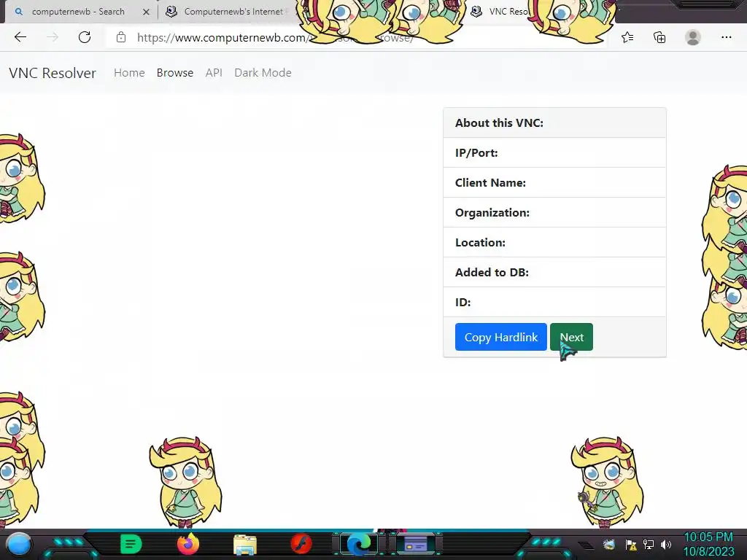Switch to the Computernewb's Internet tab
Screen dimensions: 747x560
226,12
